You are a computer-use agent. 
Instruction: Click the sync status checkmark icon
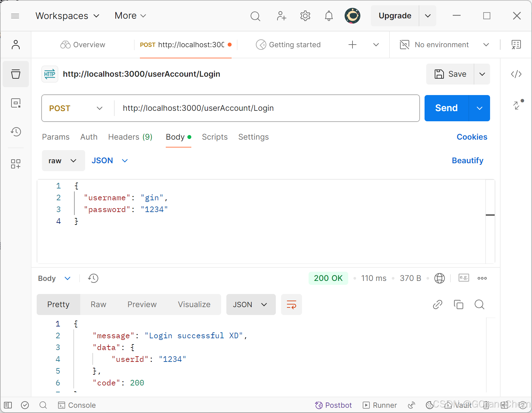click(x=25, y=405)
